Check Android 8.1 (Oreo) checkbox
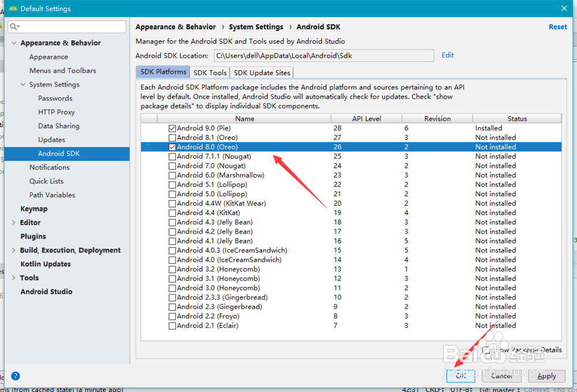This screenshot has height=392, width=577. click(x=172, y=138)
